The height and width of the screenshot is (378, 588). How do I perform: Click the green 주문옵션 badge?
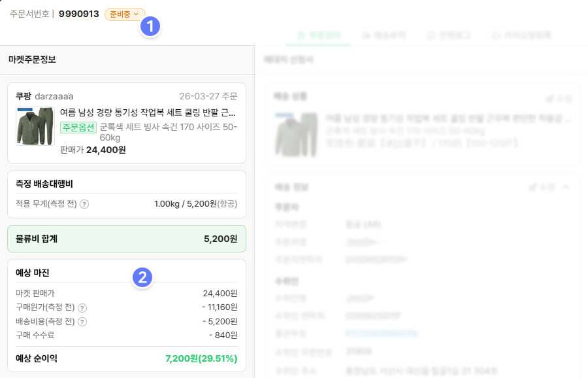tap(78, 128)
